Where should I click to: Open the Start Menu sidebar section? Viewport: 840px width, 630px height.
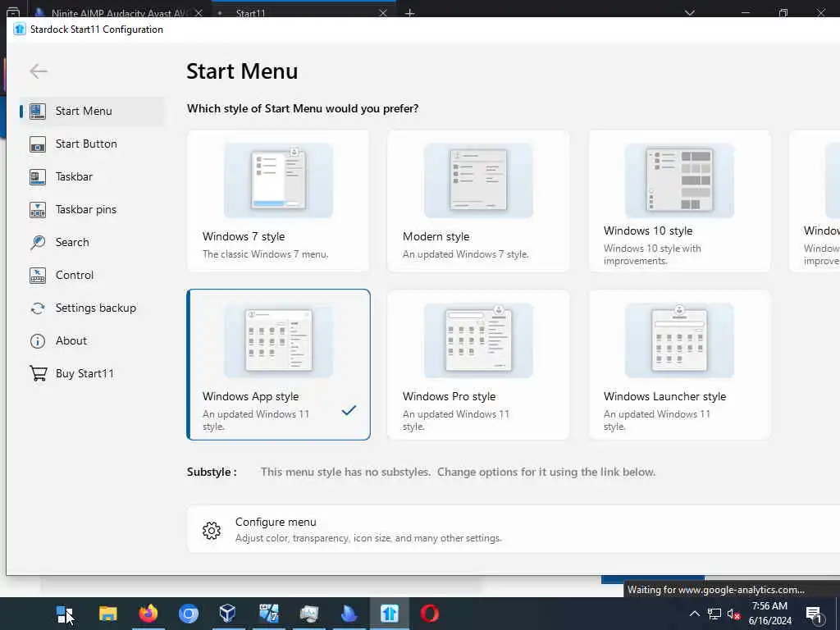pos(92,111)
